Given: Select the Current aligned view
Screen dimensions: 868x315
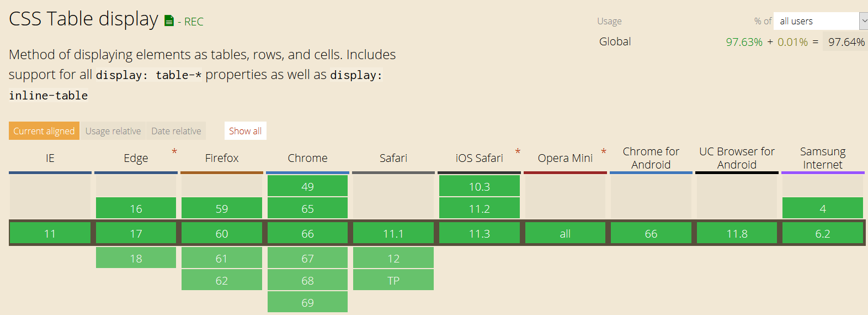Looking at the screenshot, I should click(44, 131).
